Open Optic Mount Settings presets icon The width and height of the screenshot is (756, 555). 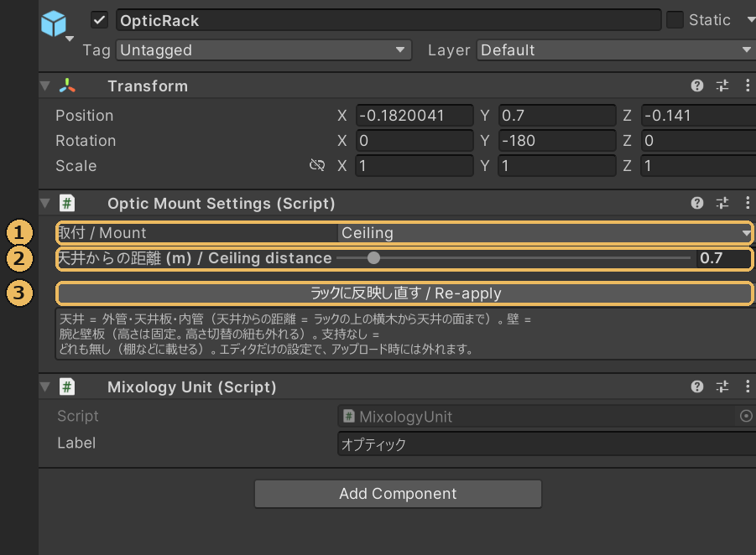722,203
